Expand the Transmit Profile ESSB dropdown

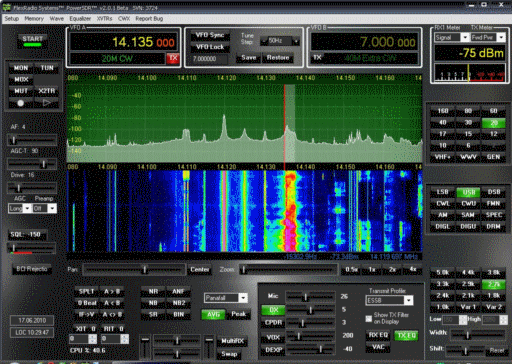(x=409, y=300)
